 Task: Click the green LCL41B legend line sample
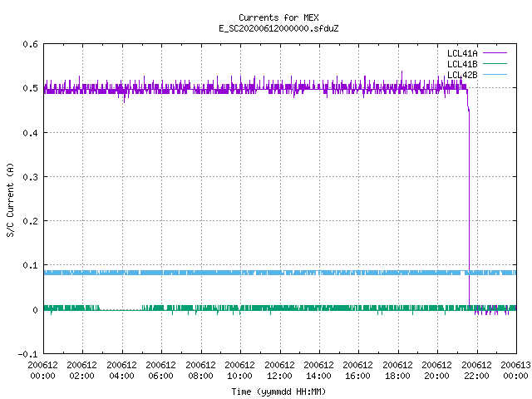(495, 64)
